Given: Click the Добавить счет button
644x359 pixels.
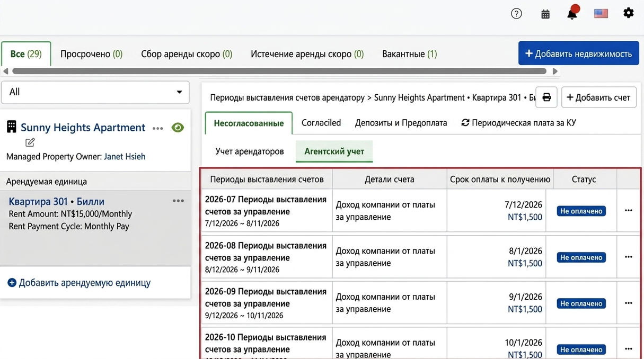Looking at the screenshot, I should [599, 97].
